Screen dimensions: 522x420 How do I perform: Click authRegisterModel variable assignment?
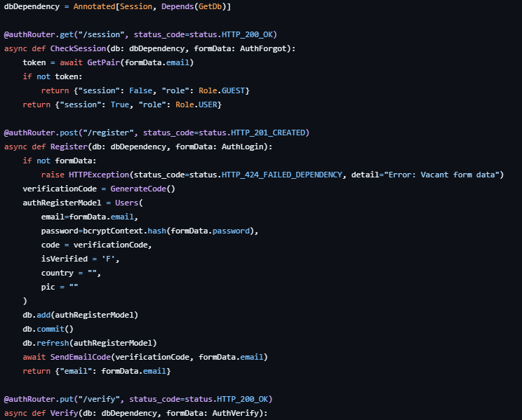(62, 203)
